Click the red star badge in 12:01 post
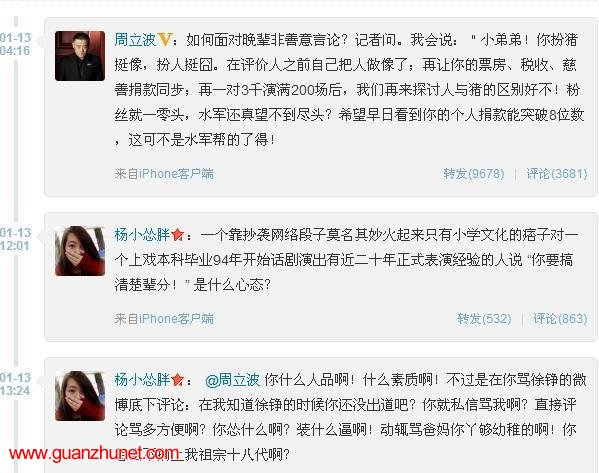This screenshot has height=473, width=599. tap(177, 234)
